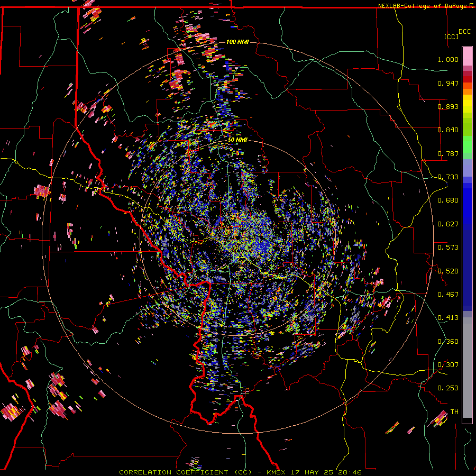The width and height of the screenshot is (476, 476).
Task: Click the 0.627 scale value
Action: pos(448,224)
